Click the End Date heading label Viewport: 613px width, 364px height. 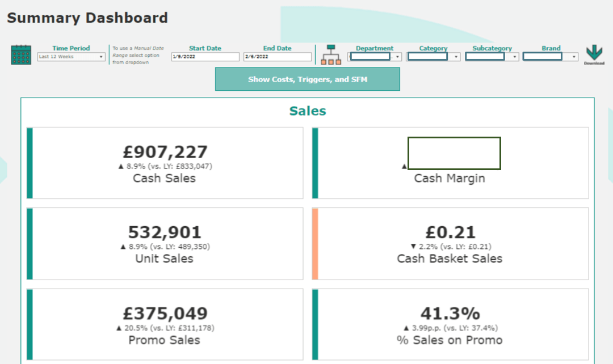tap(277, 48)
